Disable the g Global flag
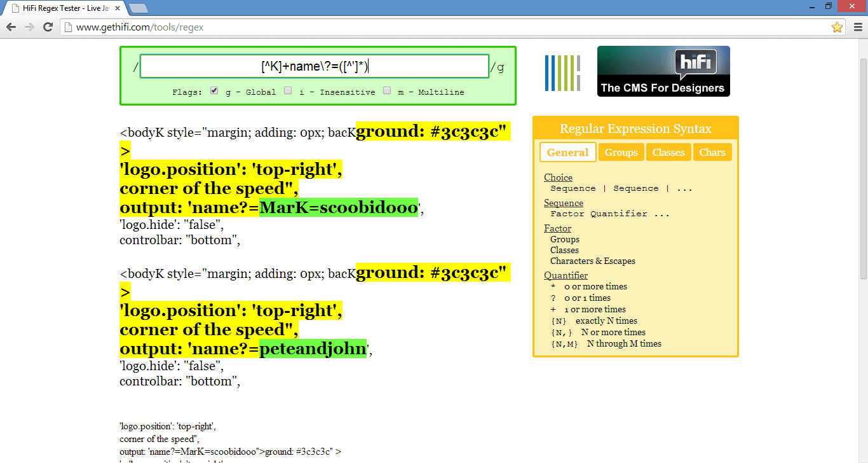The height and width of the screenshot is (463, 868). 214,90
